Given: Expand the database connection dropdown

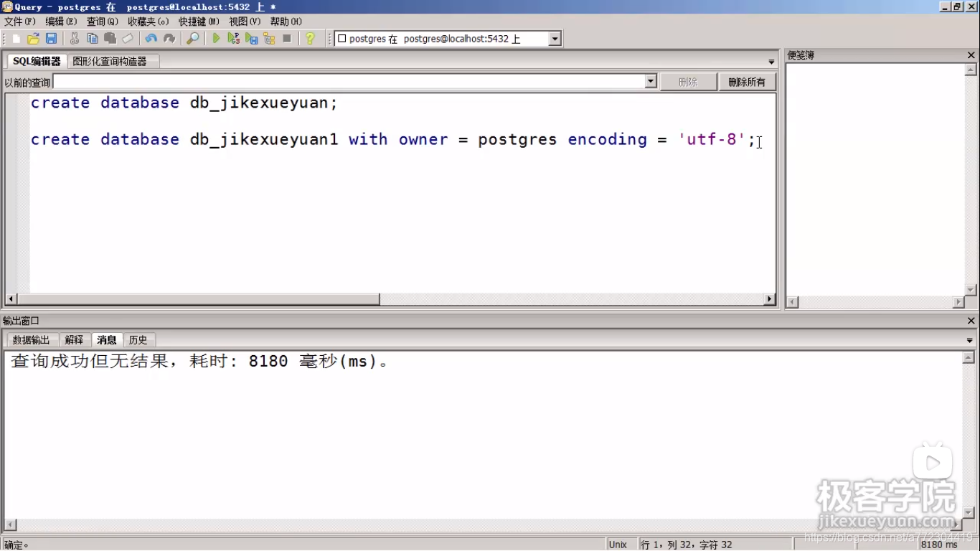Looking at the screenshot, I should 555,39.
